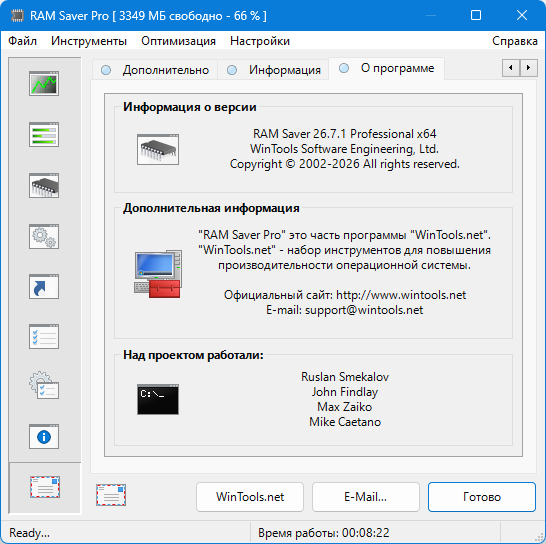Maximize the RAM Saver Pro window
546x544 pixels.
point(476,15)
